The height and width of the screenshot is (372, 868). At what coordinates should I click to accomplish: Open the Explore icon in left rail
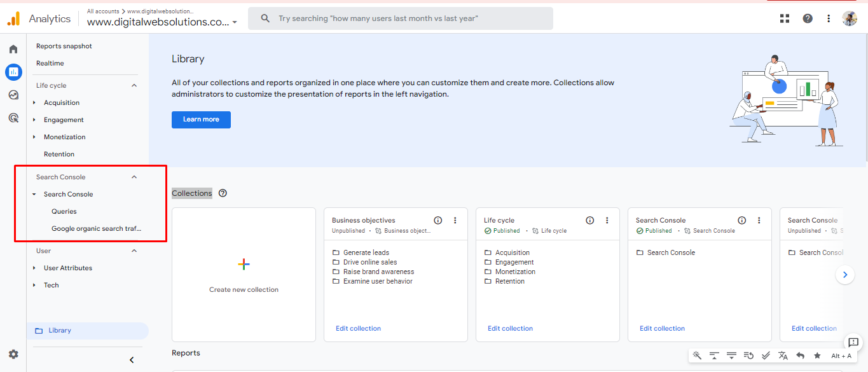tap(13, 95)
